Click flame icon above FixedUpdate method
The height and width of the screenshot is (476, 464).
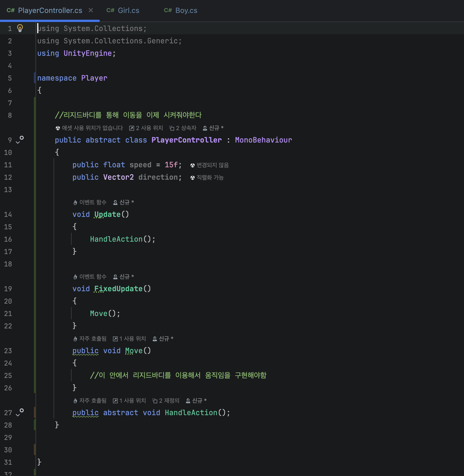click(x=75, y=277)
